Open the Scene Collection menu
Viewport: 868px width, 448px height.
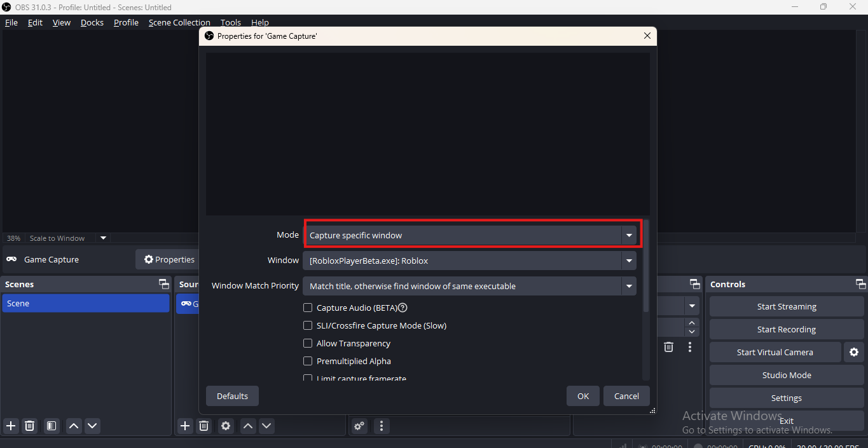click(179, 22)
